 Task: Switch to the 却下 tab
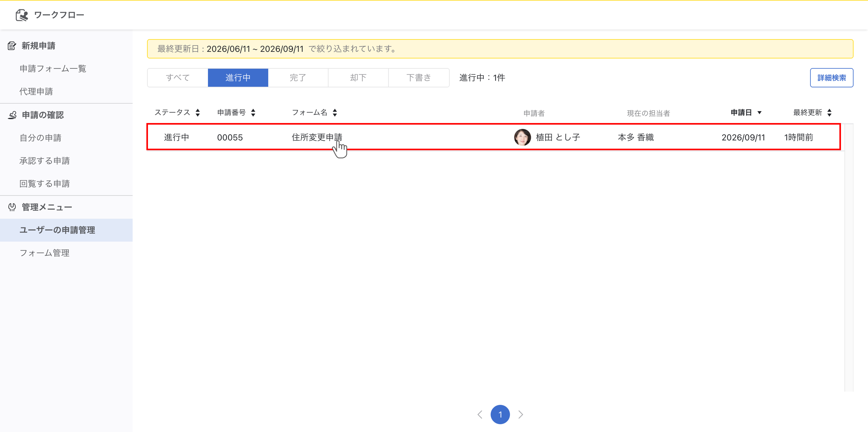pyautogui.click(x=358, y=78)
